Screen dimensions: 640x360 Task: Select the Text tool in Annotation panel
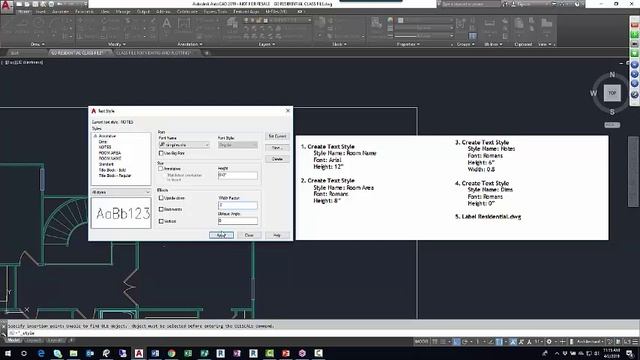(167, 25)
